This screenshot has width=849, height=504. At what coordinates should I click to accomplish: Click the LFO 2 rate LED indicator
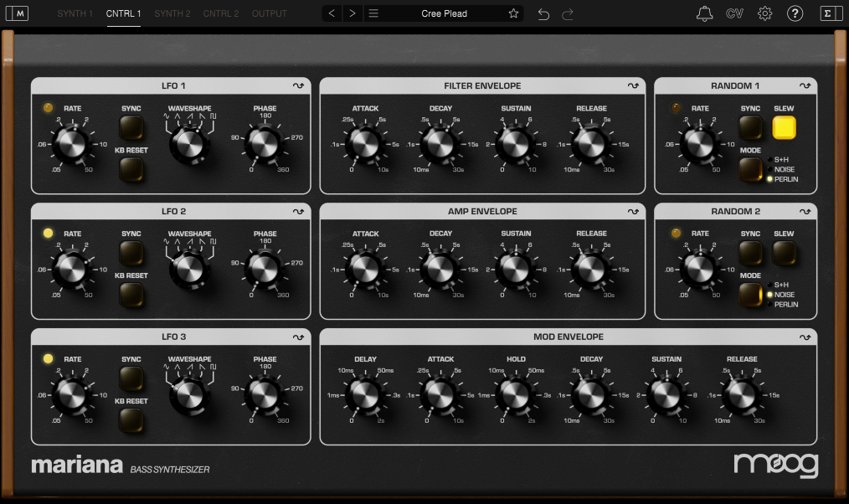coord(49,233)
